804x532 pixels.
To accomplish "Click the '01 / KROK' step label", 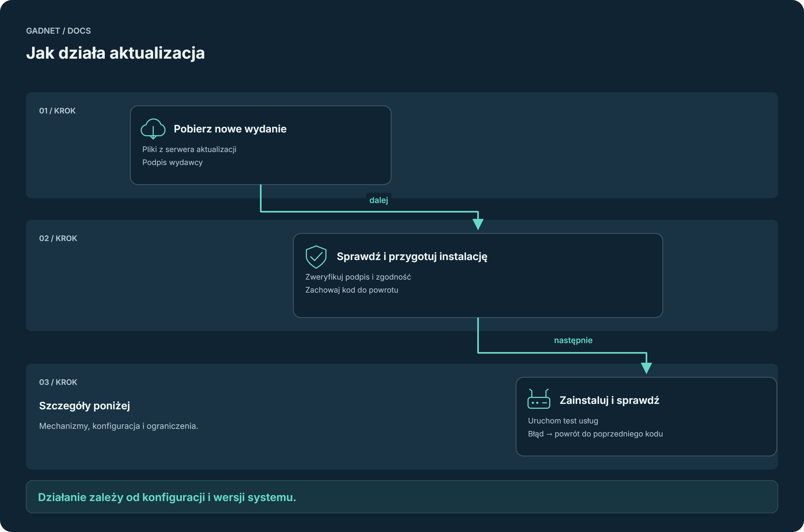I will tap(57, 111).
